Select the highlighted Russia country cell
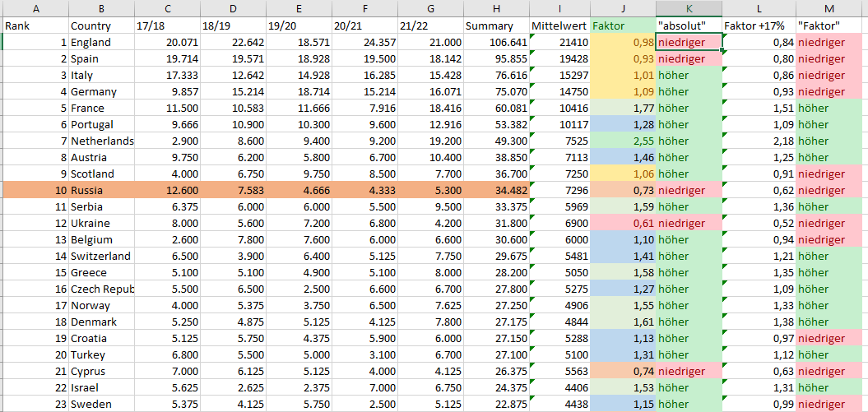This screenshot has height=412, width=868. (x=102, y=190)
